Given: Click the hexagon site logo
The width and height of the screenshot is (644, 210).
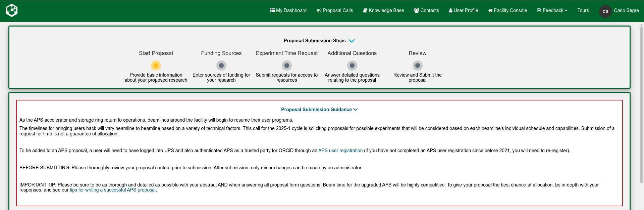Looking at the screenshot, I should pyautogui.click(x=12, y=10).
